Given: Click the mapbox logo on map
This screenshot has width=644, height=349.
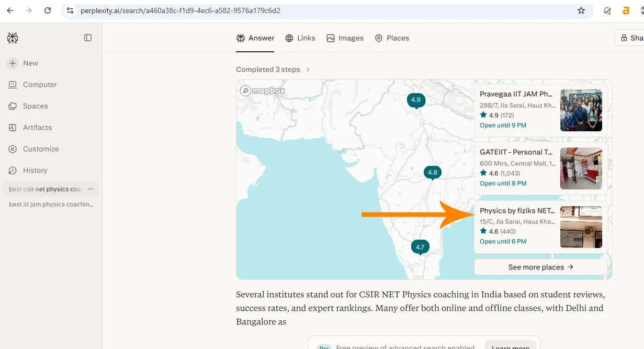Looking at the screenshot, I should [263, 91].
